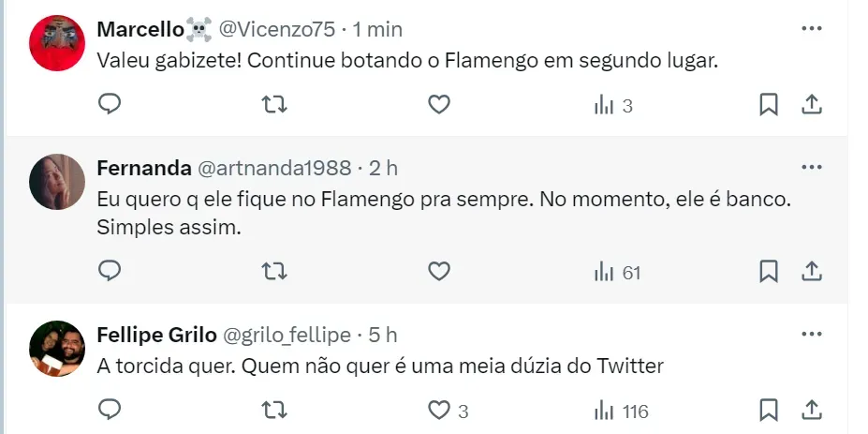Like Fernanda's tweet
This screenshot has width=868, height=434.
click(439, 272)
